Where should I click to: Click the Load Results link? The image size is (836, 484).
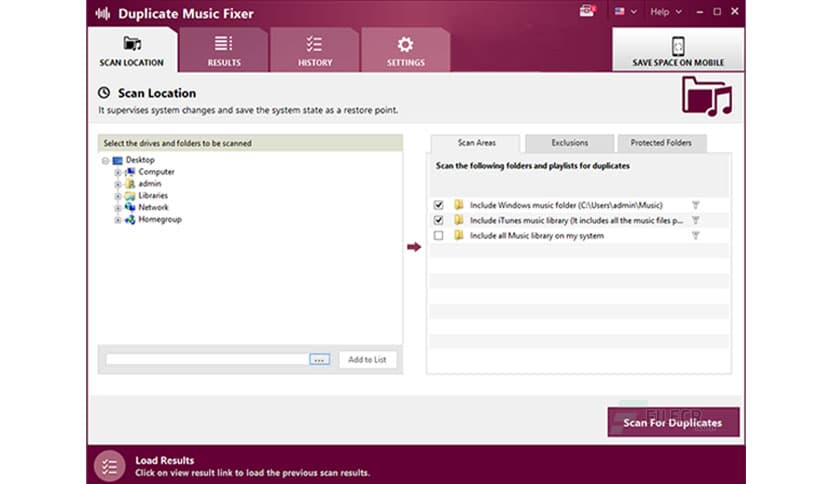click(164, 460)
